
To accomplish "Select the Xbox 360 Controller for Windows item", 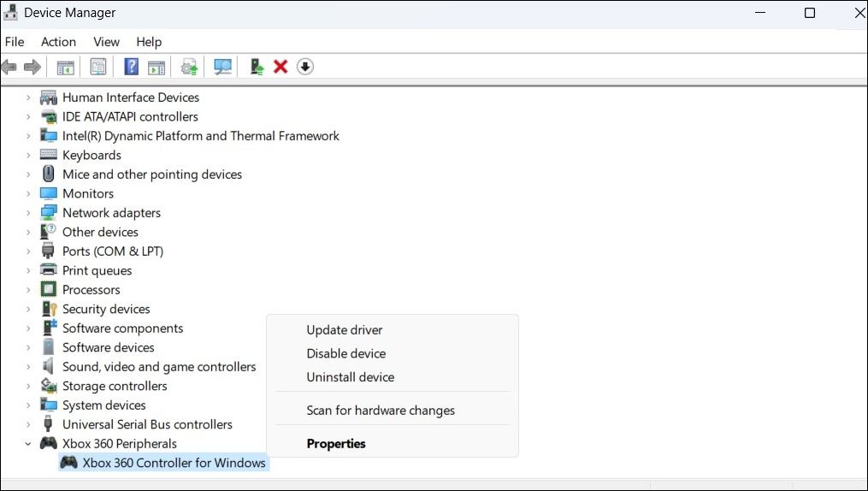I will (x=174, y=463).
